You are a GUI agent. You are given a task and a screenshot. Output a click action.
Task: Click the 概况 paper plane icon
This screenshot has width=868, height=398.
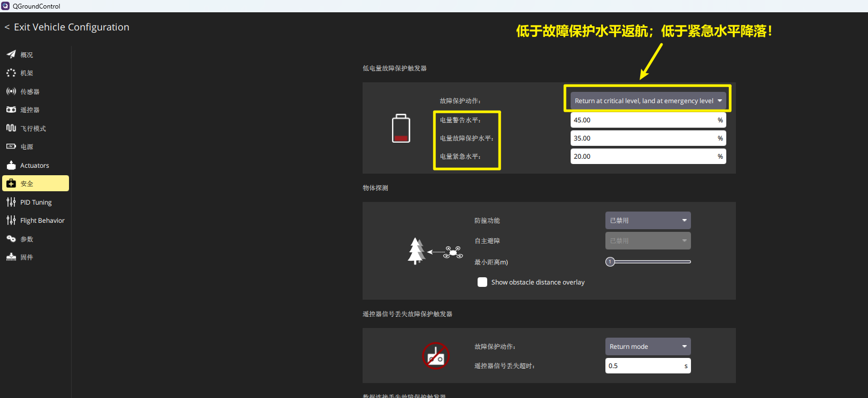point(11,54)
